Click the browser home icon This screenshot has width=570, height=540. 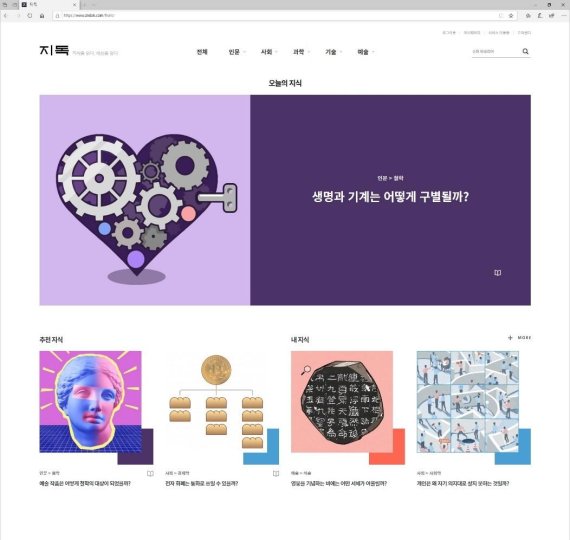[x=42, y=16]
